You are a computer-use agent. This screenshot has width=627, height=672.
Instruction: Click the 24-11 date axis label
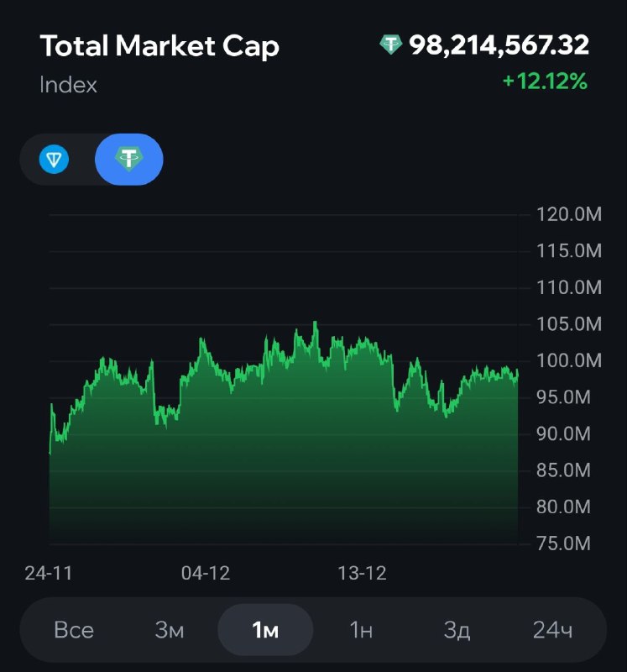[49, 574]
